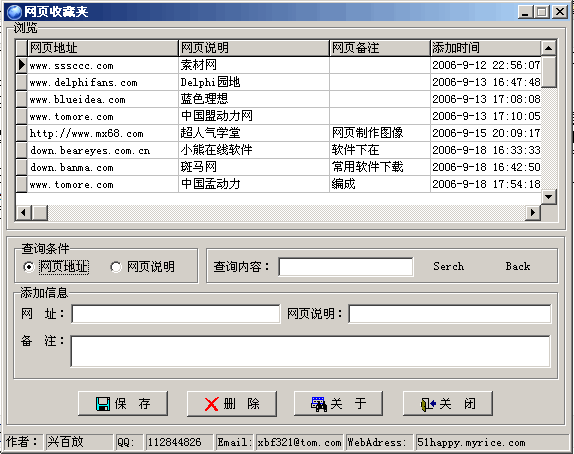Image resolution: width=574 pixels, height=454 pixels.
Task: Click the 2006-9-15 20:09:17 time cell
Action: click(486, 133)
